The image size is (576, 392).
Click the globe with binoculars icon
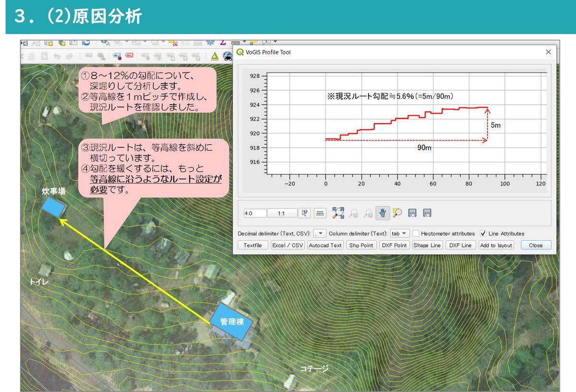click(x=227, y=56)
